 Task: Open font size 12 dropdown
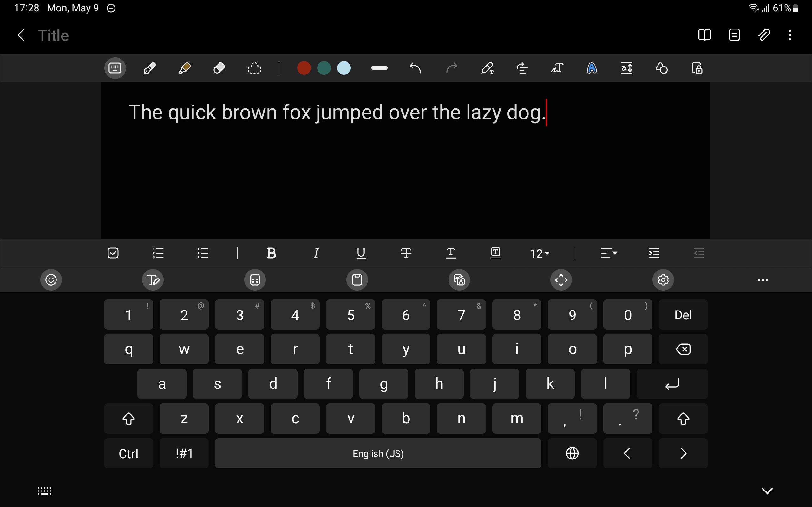coord(540,253)
